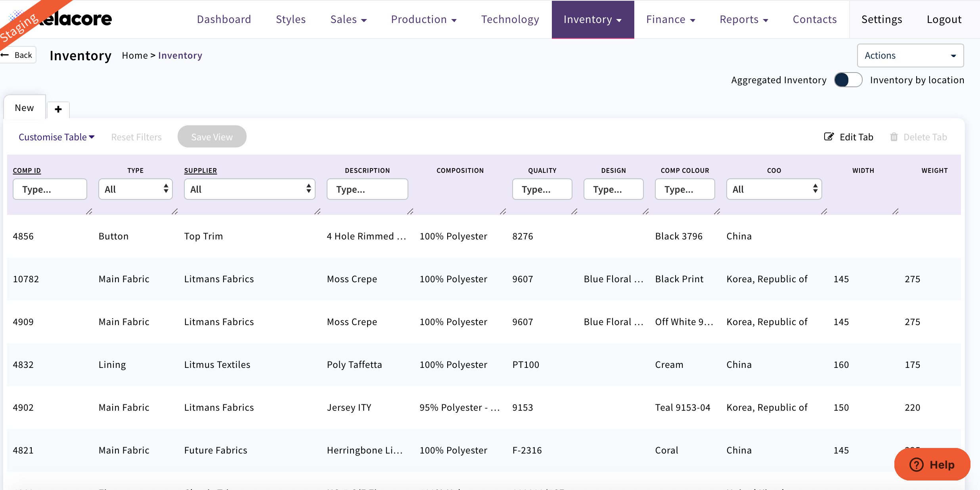Click the Back arrow icon
The width and height of the screenshot is (980, 490).
5,55
